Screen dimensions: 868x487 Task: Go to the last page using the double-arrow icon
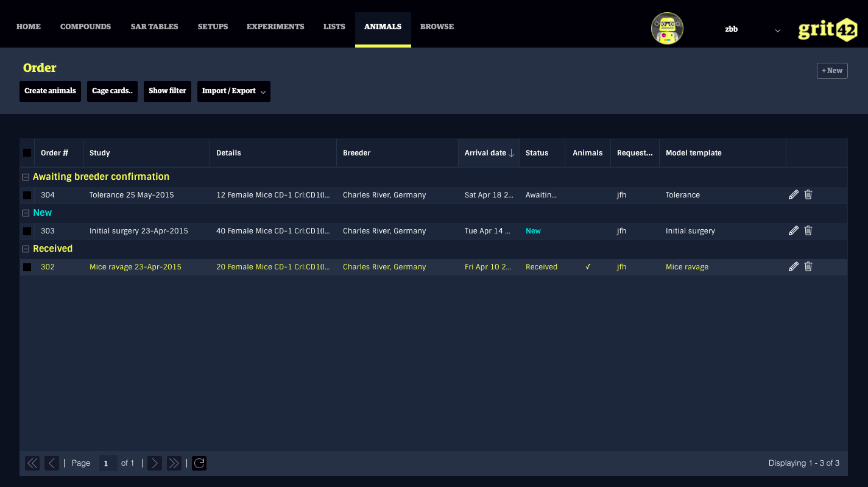[174, 463]
